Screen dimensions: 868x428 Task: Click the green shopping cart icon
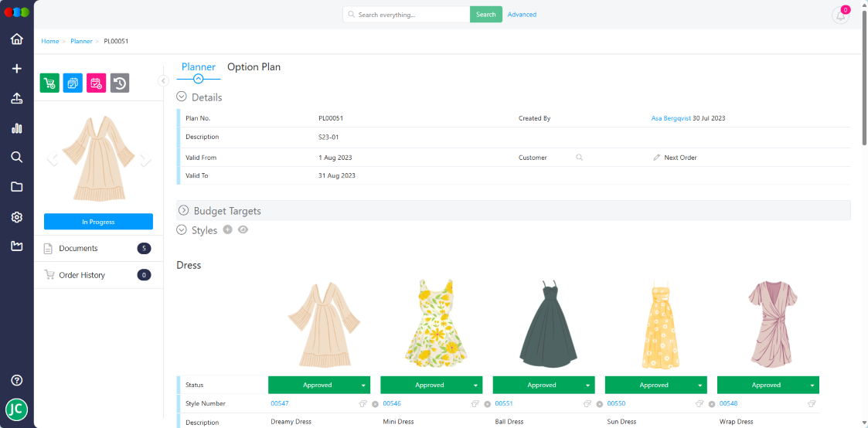(x=49, y=83)
